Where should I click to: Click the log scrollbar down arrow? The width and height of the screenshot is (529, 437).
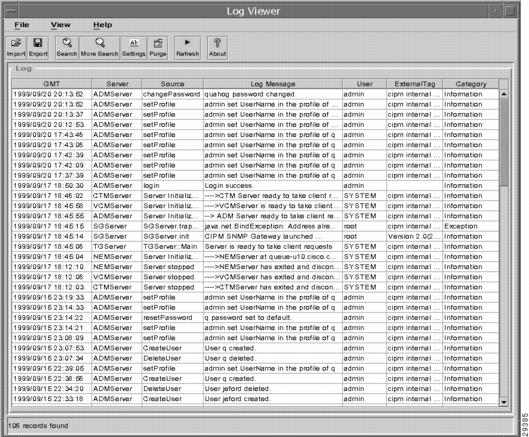tap(504, 402)
